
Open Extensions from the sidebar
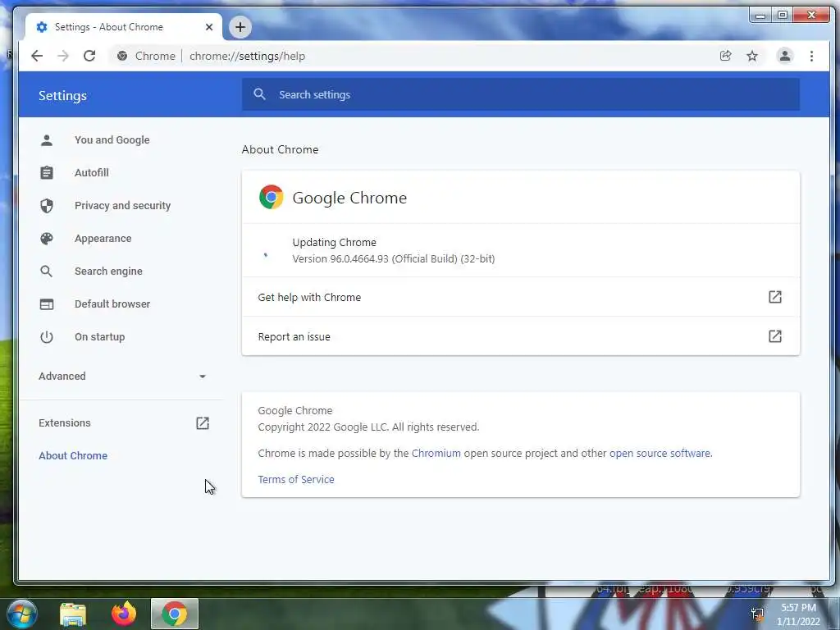[x=65, y=422]
